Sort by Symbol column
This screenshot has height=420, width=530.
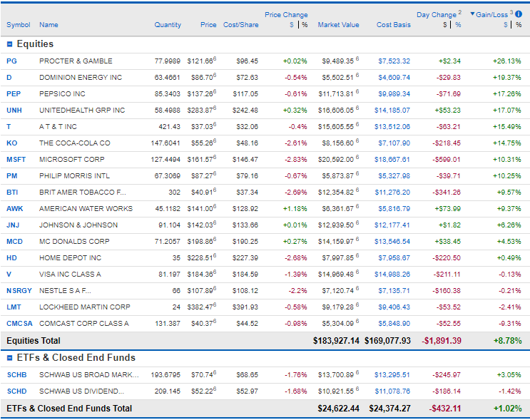click(x=19, y=25)
